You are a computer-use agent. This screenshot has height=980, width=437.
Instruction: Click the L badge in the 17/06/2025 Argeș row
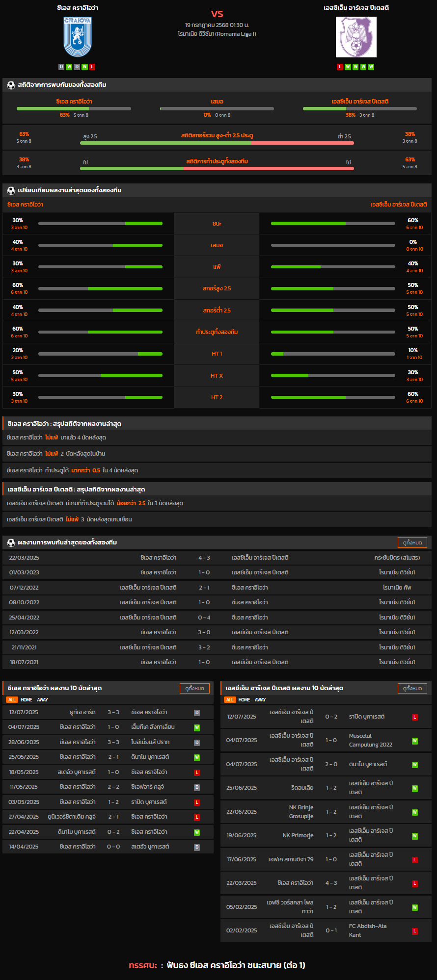click(x=415, y=860)
